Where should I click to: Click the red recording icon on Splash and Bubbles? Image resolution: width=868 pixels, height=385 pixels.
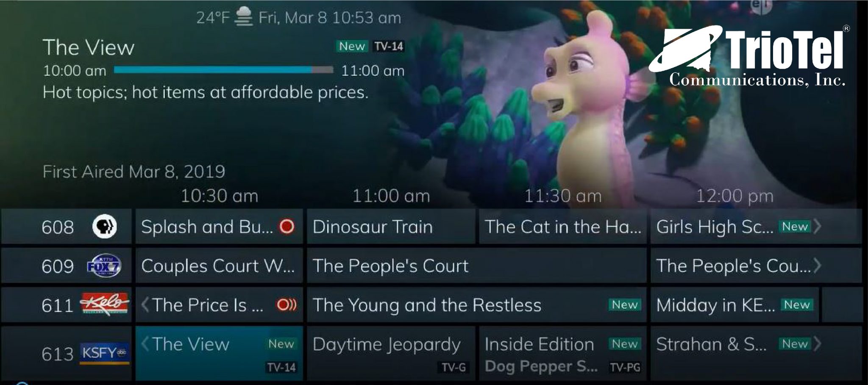point(287,227)
